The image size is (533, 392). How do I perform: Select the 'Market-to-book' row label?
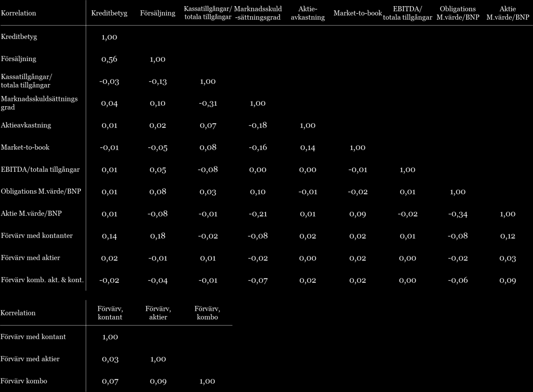25,147
